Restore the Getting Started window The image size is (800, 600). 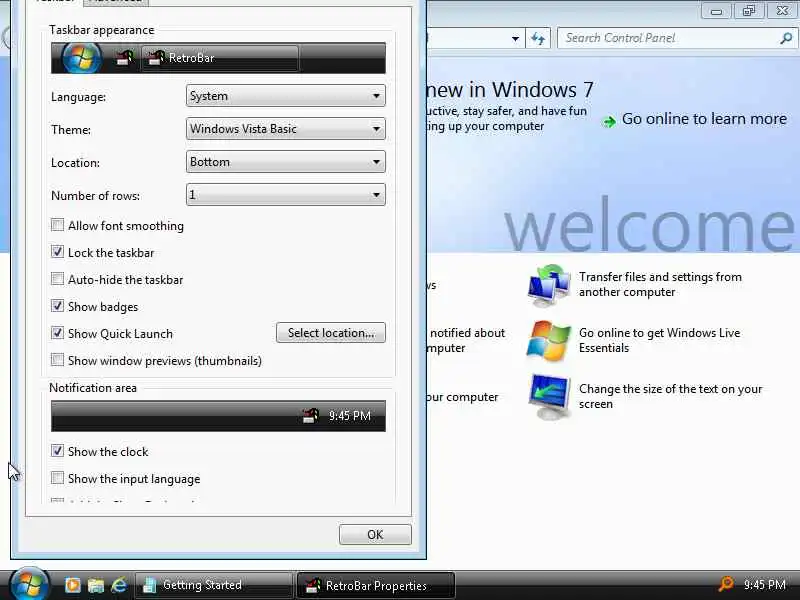[x=748, y=10]
